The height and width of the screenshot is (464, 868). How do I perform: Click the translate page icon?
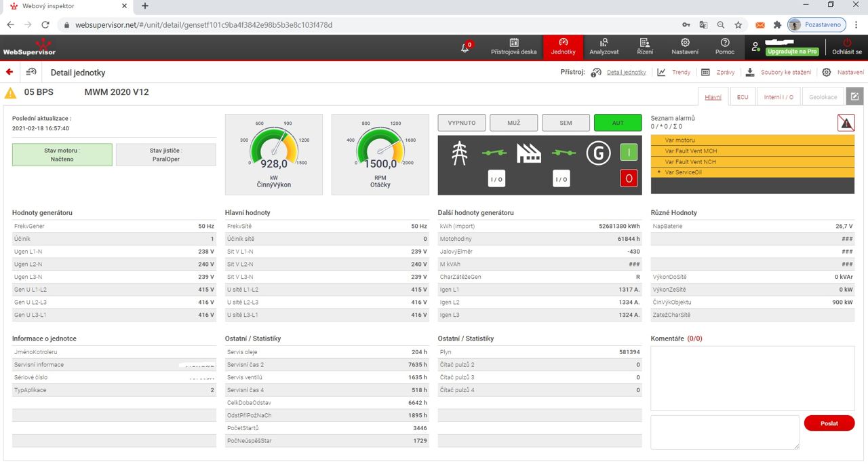click(x=703, y=24)
